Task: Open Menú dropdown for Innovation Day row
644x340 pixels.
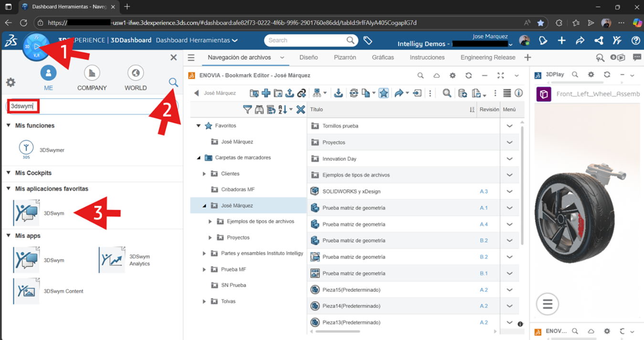Action: pyautogui.click(x=509, y=159)
